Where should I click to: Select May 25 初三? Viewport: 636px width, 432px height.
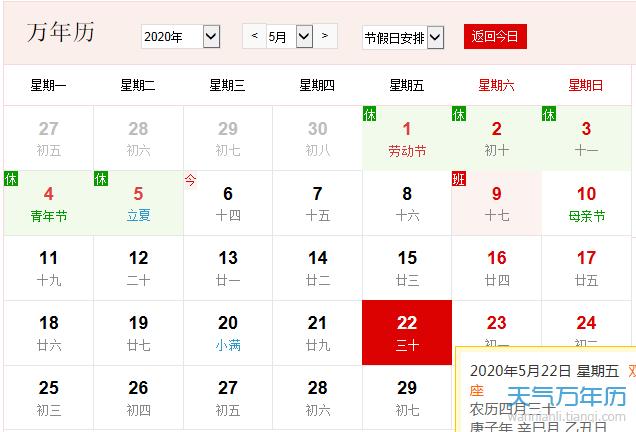(x=49, y=398)
